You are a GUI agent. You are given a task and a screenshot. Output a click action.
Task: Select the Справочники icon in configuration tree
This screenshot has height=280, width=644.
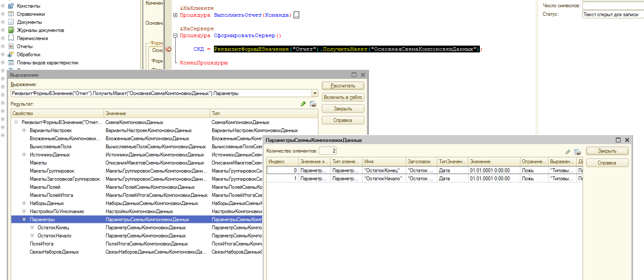[x=11, y=14]
